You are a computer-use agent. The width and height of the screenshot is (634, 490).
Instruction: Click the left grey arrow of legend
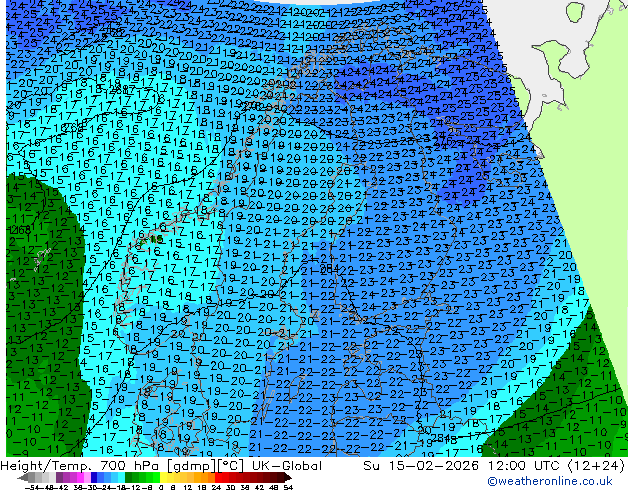(23, 478)
